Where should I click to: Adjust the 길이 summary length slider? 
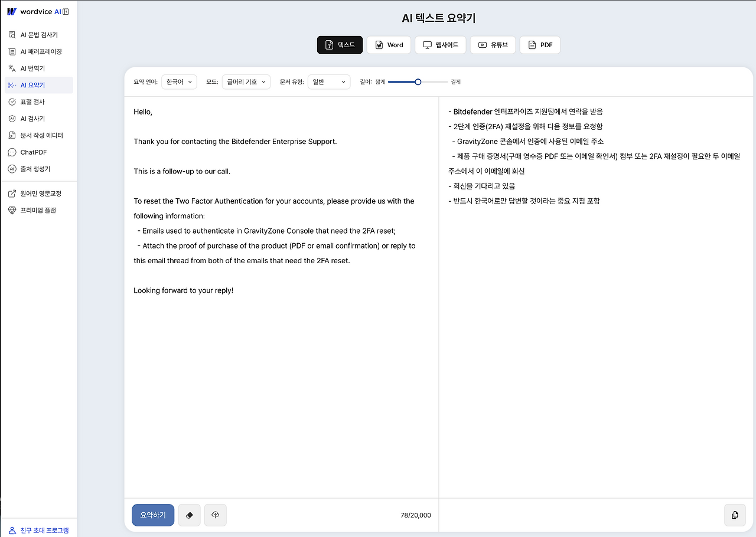(418, 82)
